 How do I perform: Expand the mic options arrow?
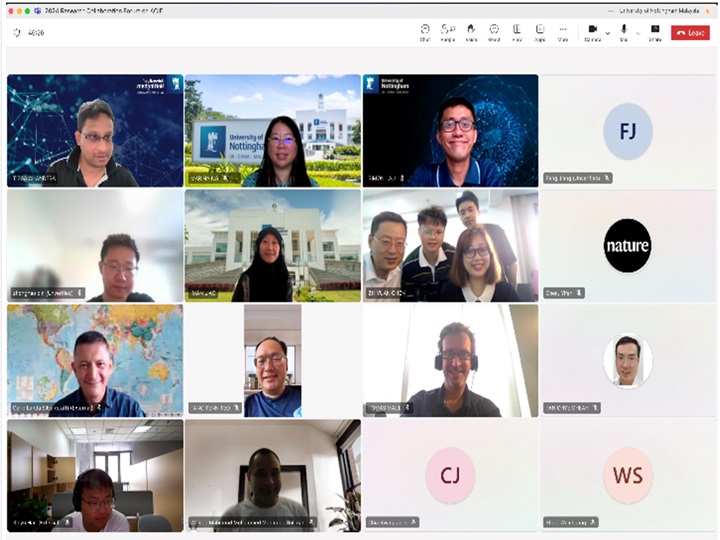point(638,32)
